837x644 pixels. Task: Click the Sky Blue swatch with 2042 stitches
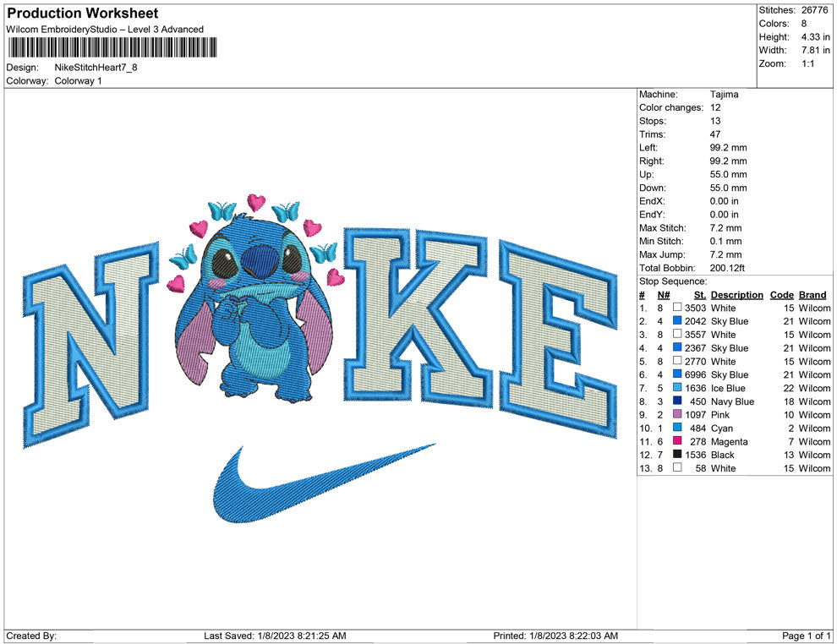pos(677,320)
